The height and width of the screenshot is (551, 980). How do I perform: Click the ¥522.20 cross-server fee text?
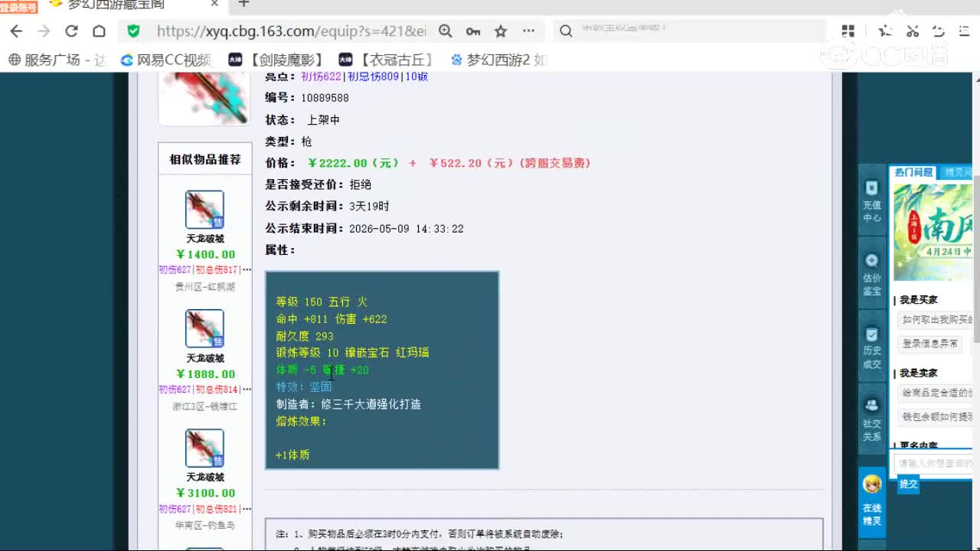(510, 163)
